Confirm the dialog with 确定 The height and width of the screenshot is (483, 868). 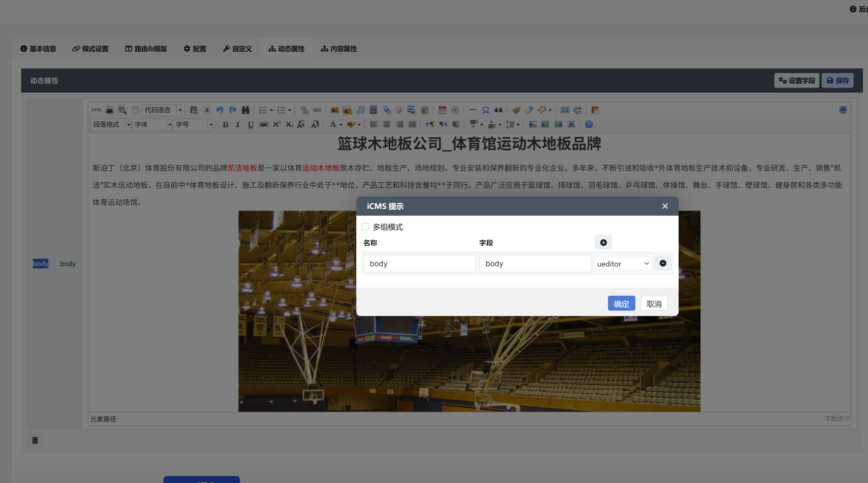(621, 304)
